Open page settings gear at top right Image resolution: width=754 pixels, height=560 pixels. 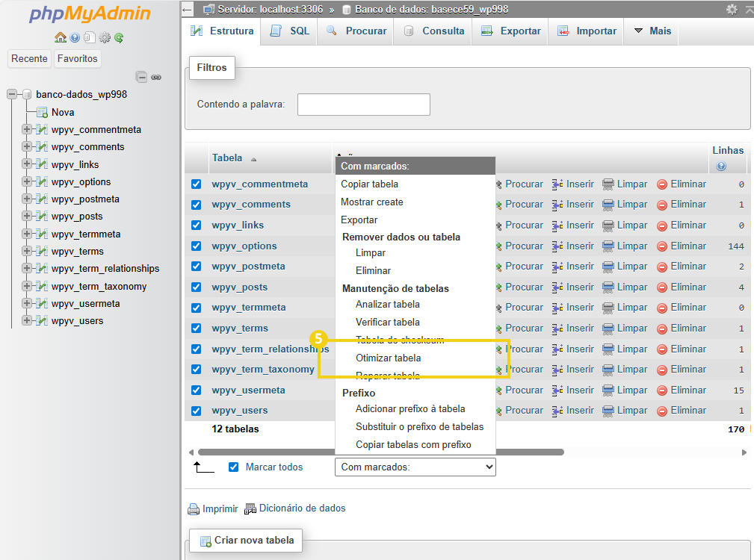tap(731, 8)
